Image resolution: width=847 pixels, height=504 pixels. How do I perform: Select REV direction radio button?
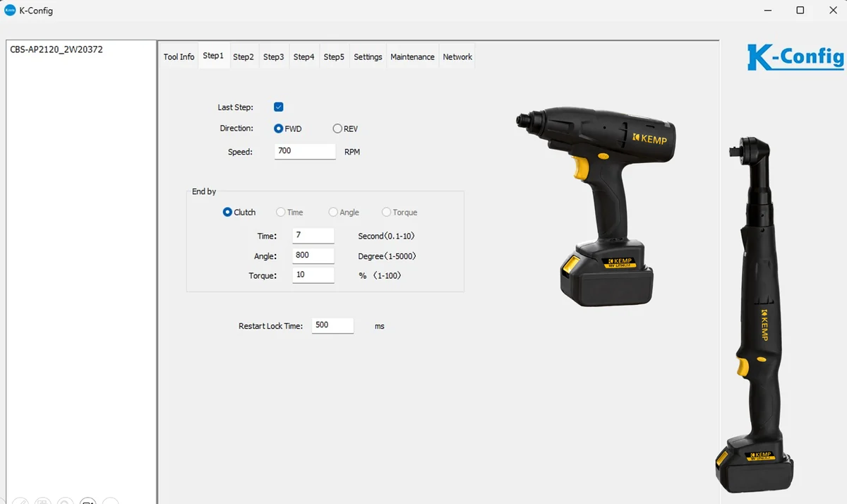pos(337,129)
